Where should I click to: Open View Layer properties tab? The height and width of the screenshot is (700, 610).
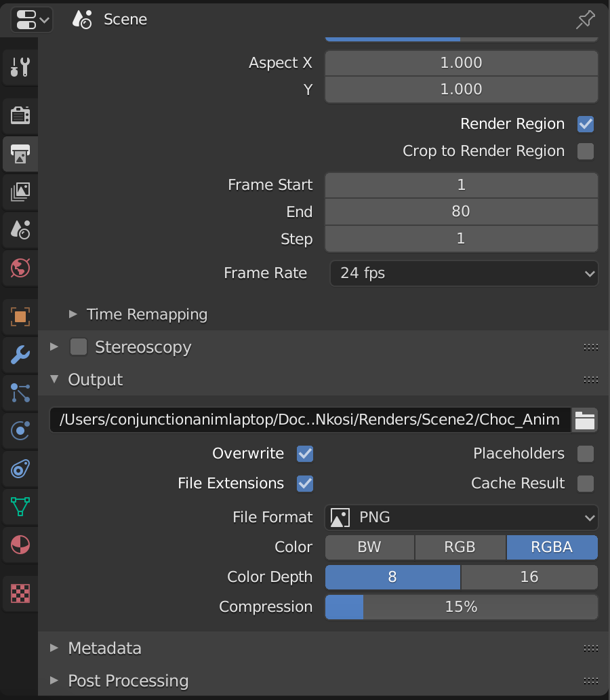pyautogui.click(x=20, y=191)
